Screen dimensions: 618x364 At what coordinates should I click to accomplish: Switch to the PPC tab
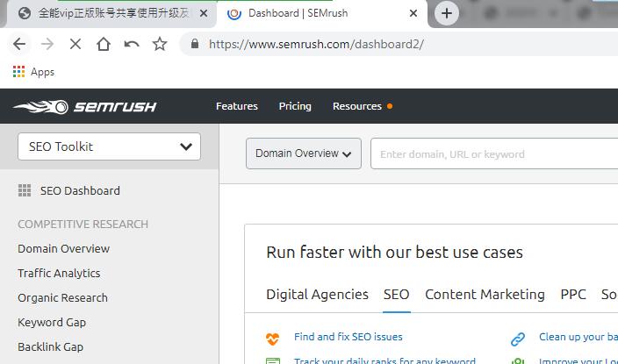(573, 295)
